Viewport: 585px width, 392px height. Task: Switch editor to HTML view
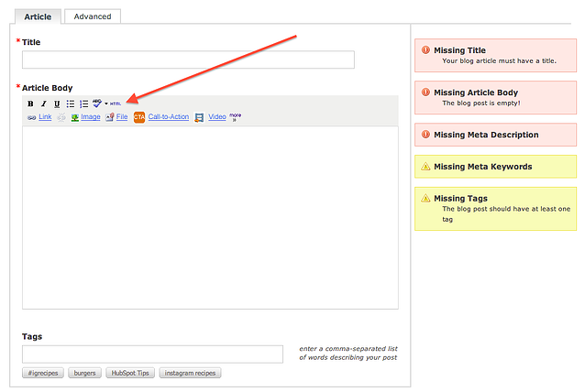coord(116,103)
